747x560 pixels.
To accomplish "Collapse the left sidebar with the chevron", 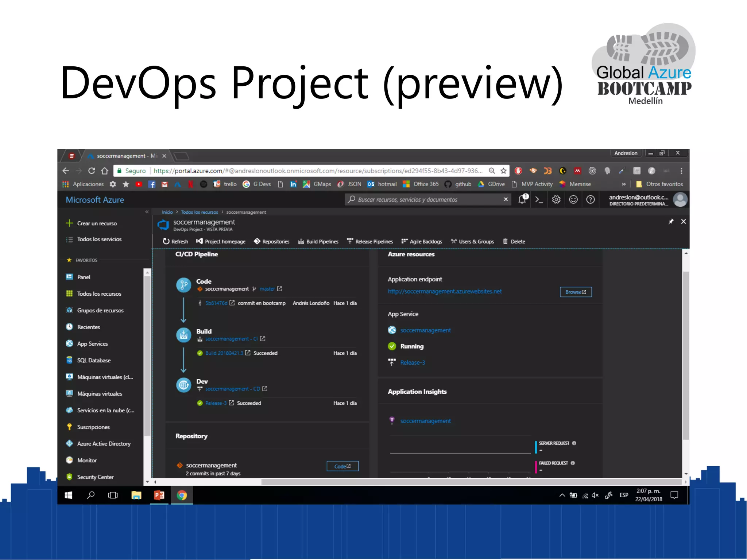I will pyautogui.click(x=147, y=212).
